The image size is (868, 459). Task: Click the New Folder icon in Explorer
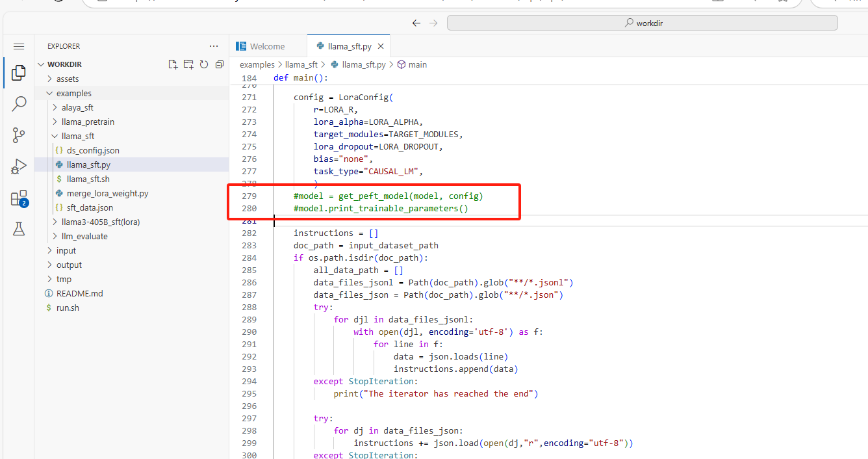coord(188,64)
